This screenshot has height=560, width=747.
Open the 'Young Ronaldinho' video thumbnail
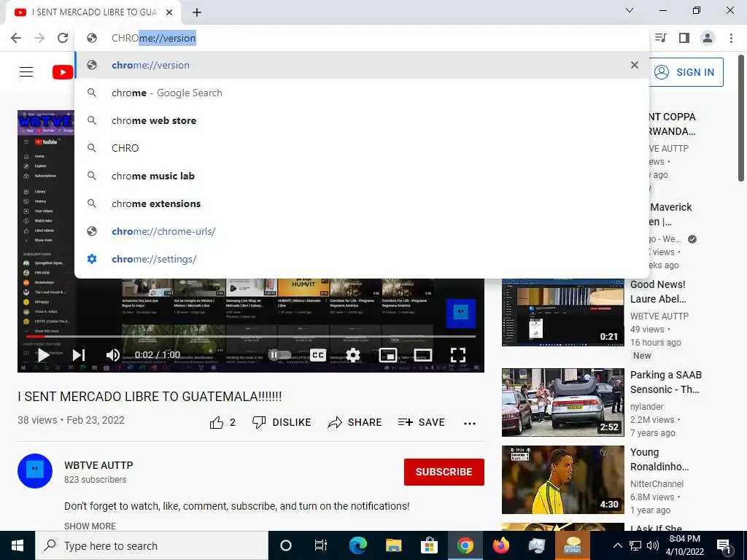(562, 480)
